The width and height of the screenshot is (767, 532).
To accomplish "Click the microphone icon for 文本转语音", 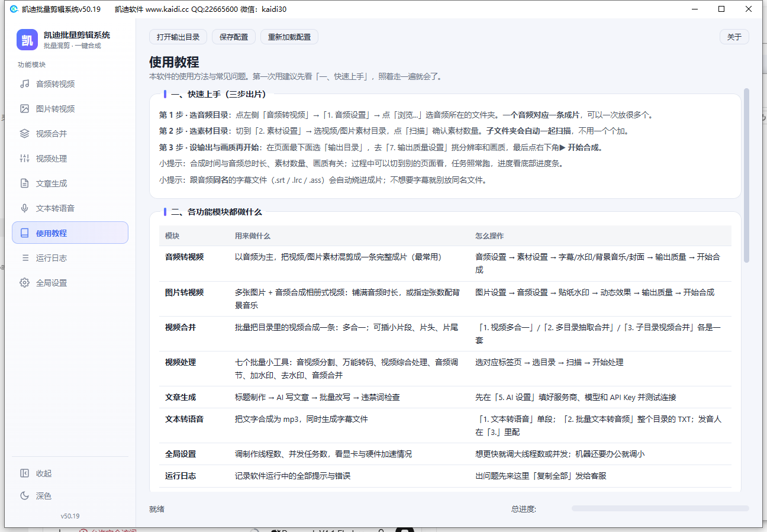I will pos(24,208).
